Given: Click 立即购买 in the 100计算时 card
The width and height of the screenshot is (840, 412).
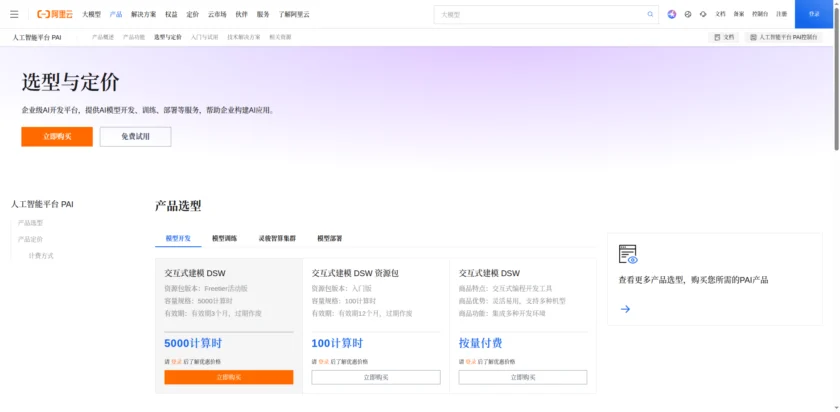Looking at the screenshot, I should pyautogui.click(x=376, y=377).
